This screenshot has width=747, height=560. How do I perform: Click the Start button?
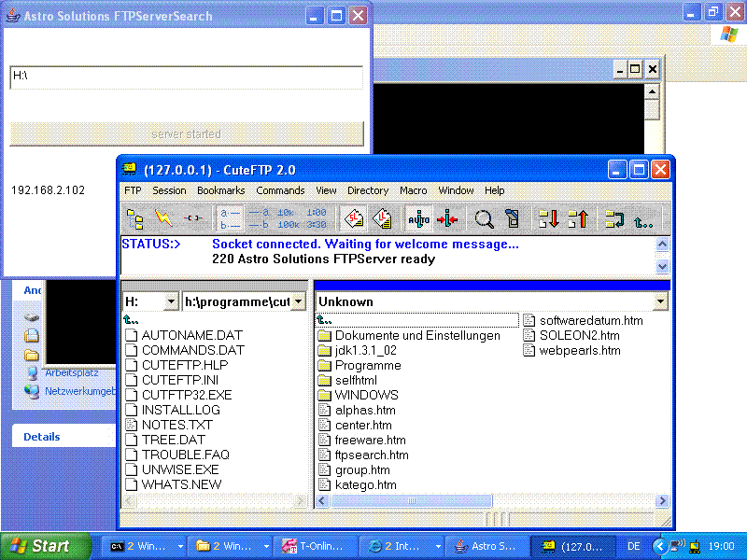coord(45,546)
